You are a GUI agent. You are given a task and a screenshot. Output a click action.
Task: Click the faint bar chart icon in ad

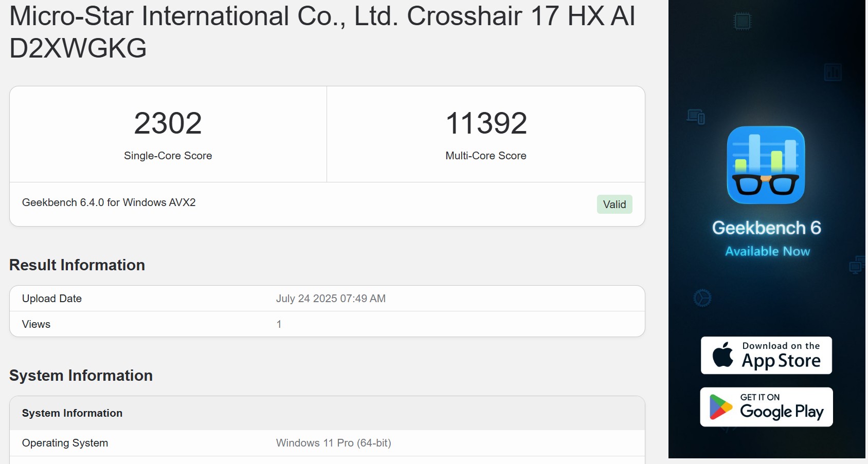point(833,72)
